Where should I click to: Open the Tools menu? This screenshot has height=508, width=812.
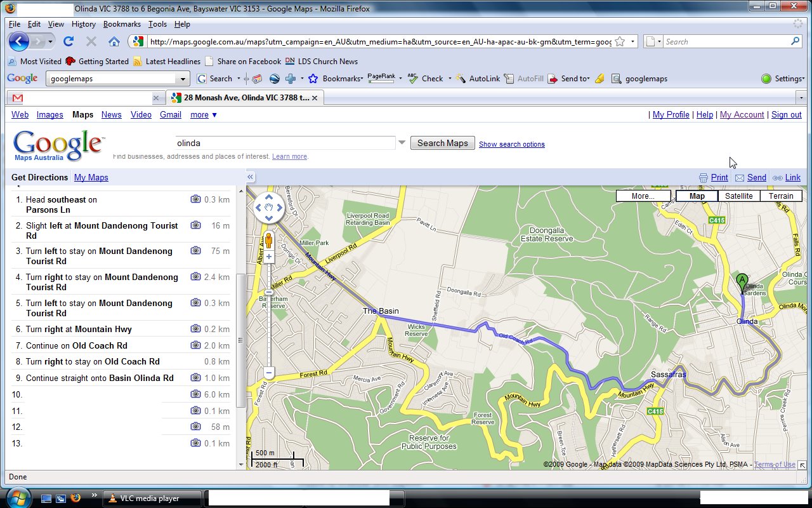pyautogui.click(x=157, y=24)
